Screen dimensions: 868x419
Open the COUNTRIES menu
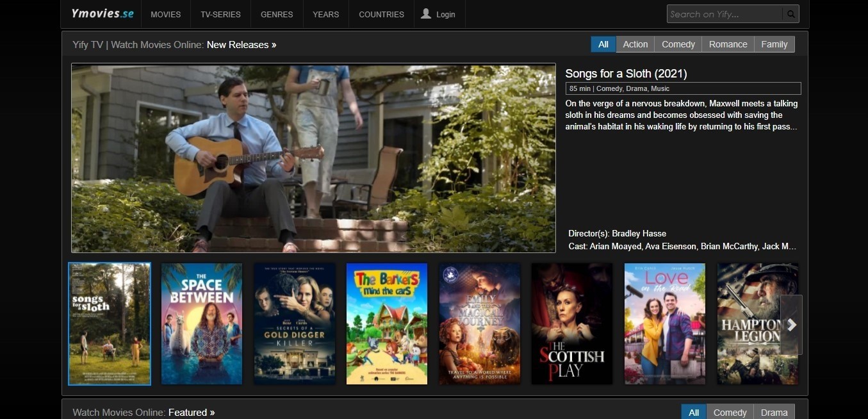click(381, 14)
